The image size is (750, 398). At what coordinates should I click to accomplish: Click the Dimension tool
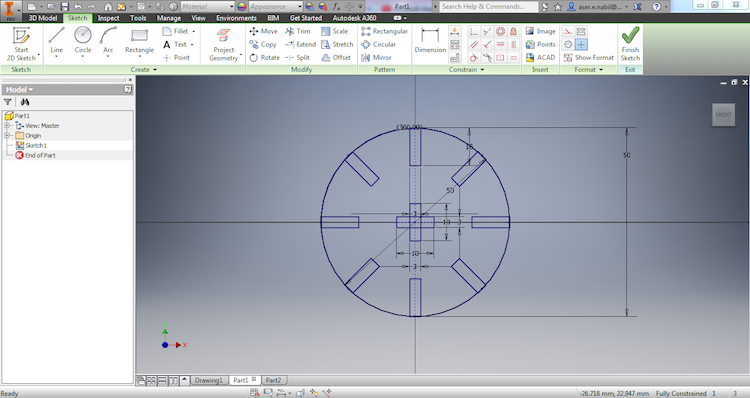[x=430, y=41]
